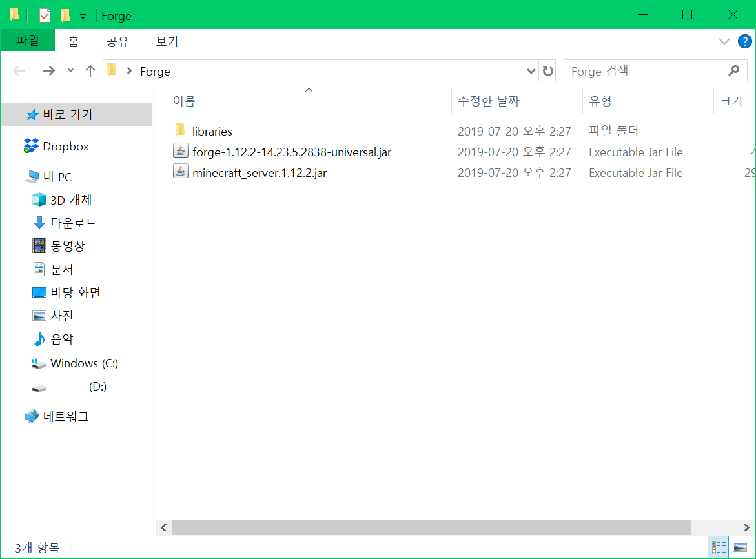Click the 동영상 film icon
The height and width of the screenshot is (559, 756).
(39, 245)
